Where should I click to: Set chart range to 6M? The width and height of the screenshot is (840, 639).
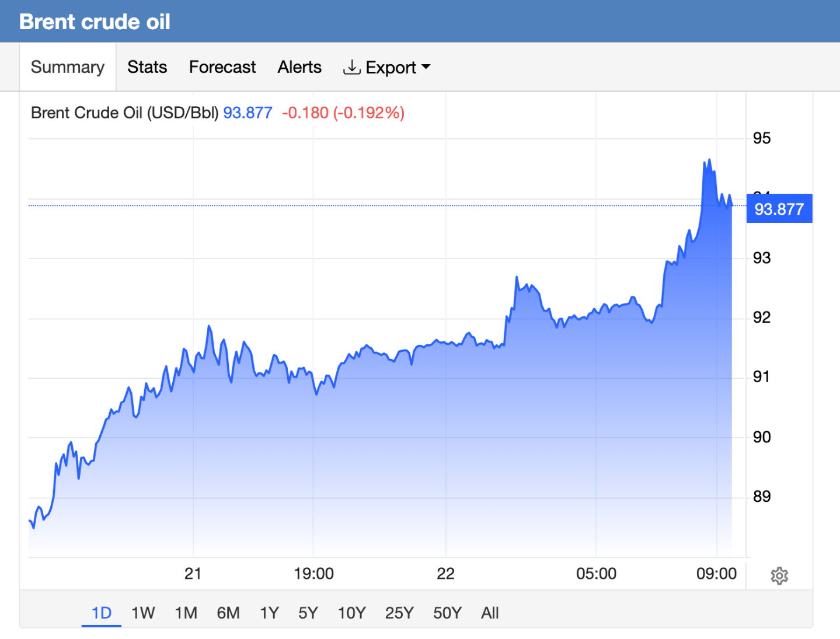point(228,613)
